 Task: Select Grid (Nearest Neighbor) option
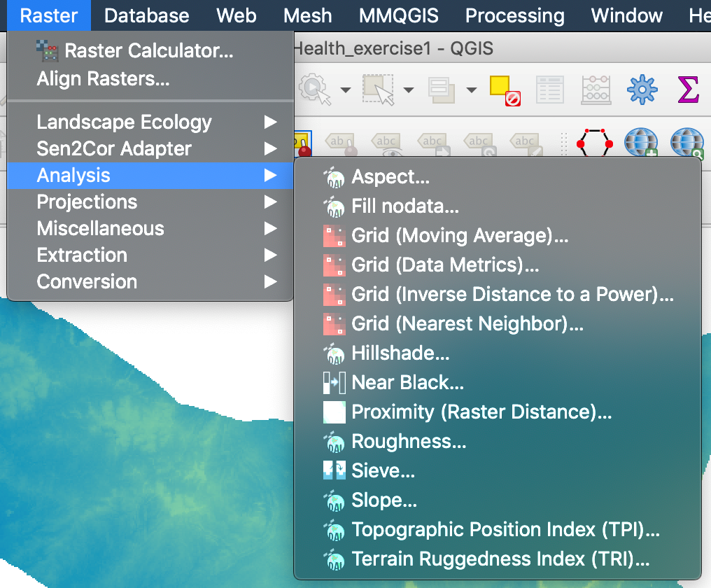point(498,324)
